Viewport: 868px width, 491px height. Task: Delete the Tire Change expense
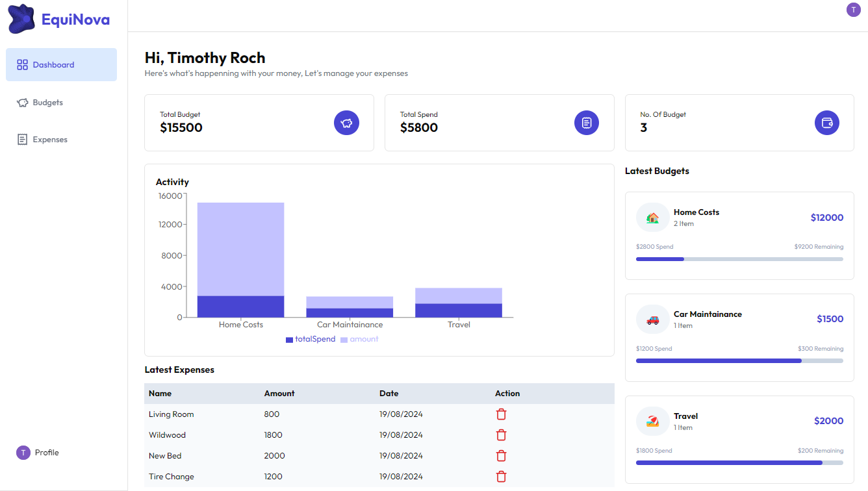[x=501, y=477]
